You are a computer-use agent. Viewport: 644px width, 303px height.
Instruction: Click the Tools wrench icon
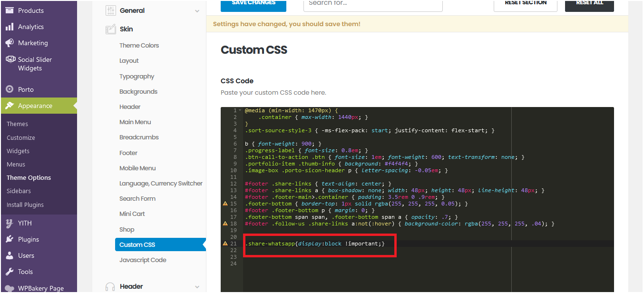pyautogui.click(x=10, y=272)
